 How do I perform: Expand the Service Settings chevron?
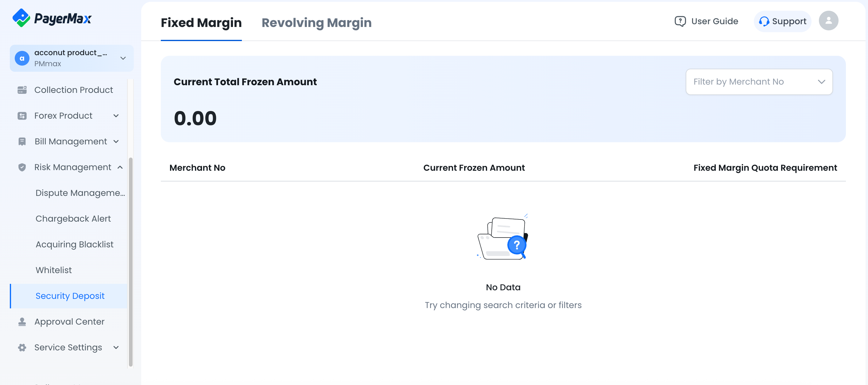pos(116,348)
